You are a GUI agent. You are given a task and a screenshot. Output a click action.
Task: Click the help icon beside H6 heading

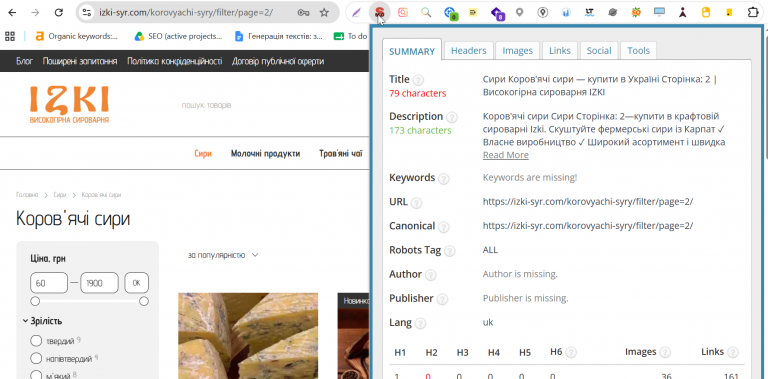tap(571, 352)
